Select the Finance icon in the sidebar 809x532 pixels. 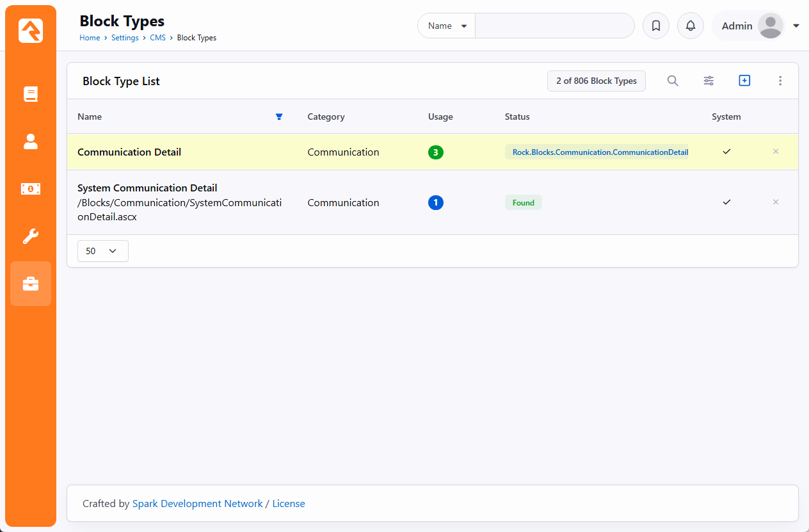coord(30,189)
